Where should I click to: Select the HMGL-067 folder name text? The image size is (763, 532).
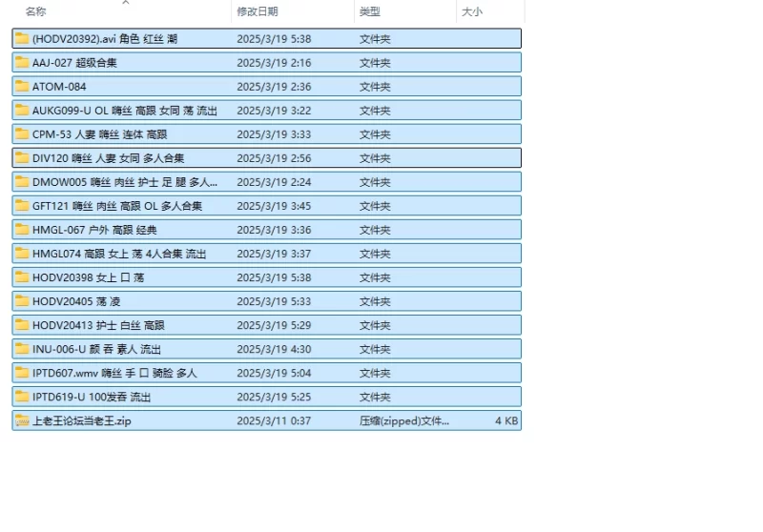pos(94,230)
